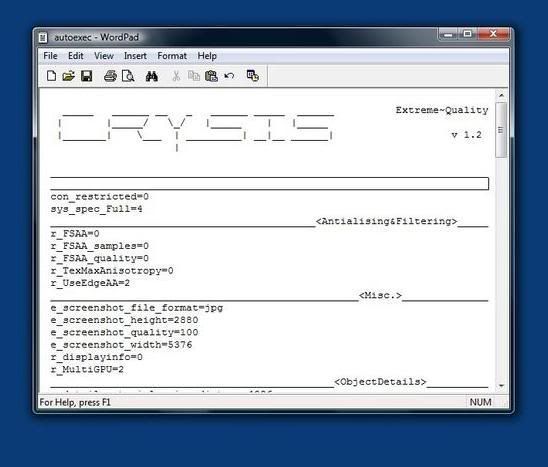The width and height of the screenshot is (548, 467).
Task: Click the line e_screenshot_height=2880
Action: coord(124,320)
